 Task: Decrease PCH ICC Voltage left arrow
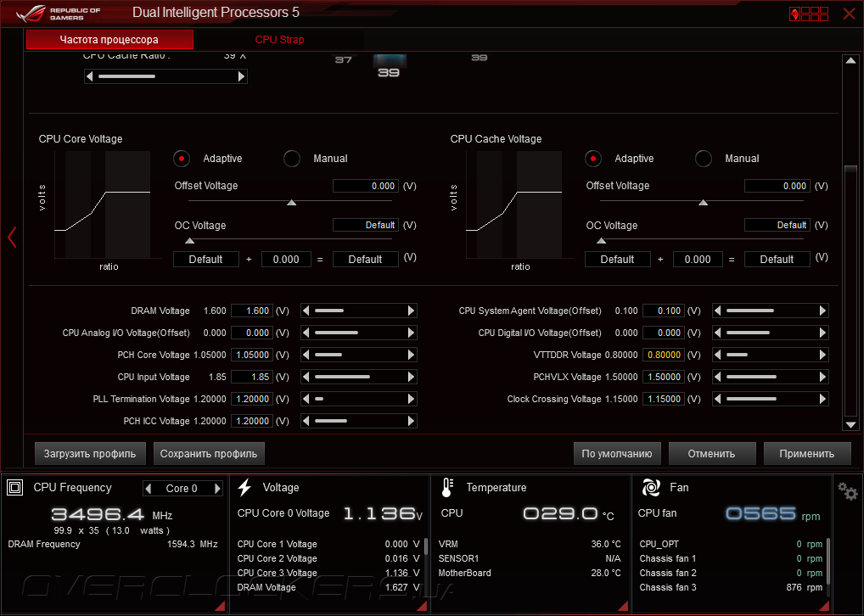(306, 421)
